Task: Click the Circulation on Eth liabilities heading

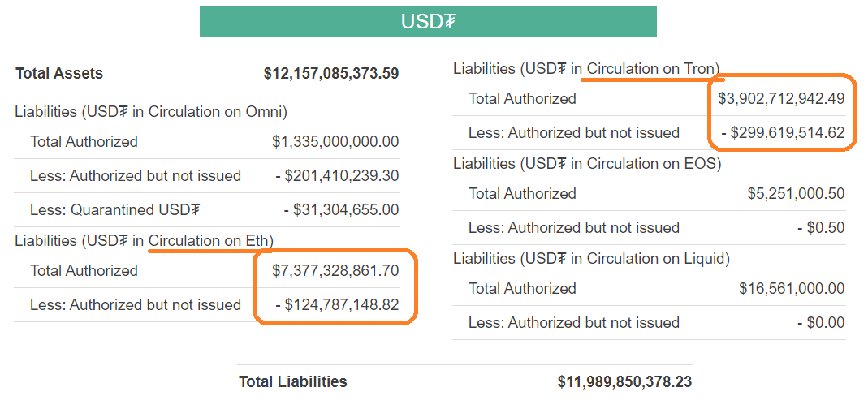Action: [x=144, y=240]
